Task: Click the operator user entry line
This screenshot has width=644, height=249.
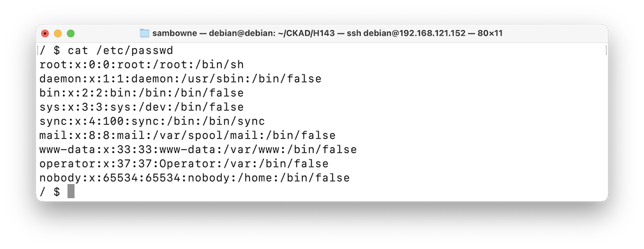Action: click(184, 163)
